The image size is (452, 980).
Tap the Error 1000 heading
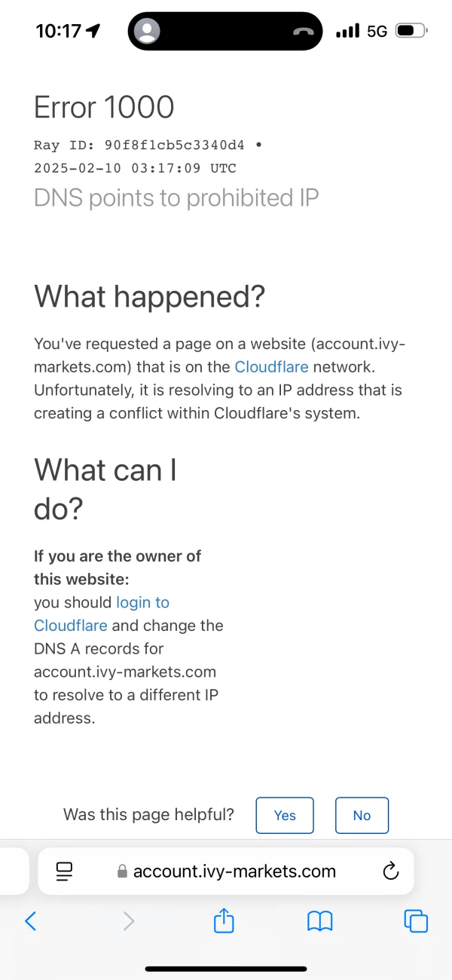click(x=104, y=108)
